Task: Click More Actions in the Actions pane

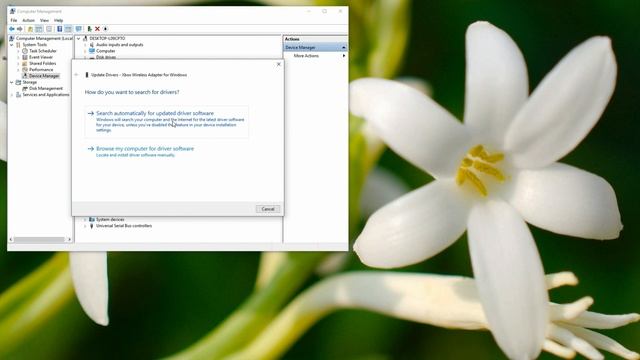Action: pyautogui.click(x=306, y=56)
